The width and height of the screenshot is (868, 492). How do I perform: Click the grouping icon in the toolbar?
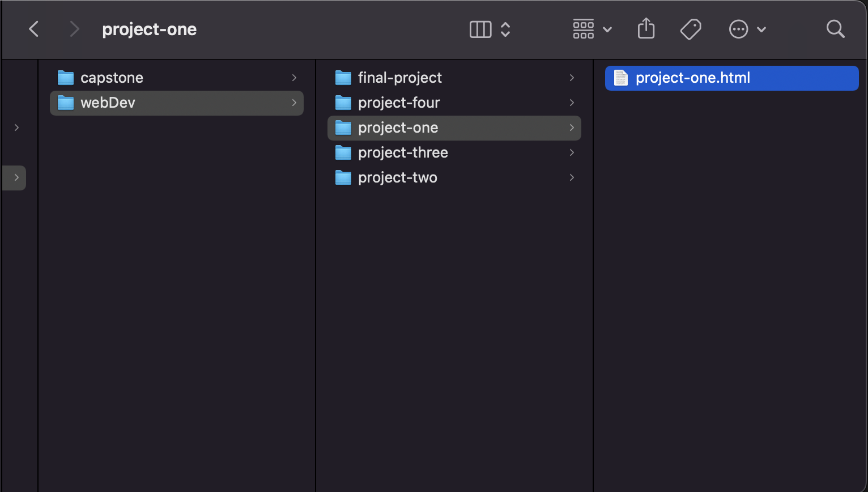tap(583, 28)
